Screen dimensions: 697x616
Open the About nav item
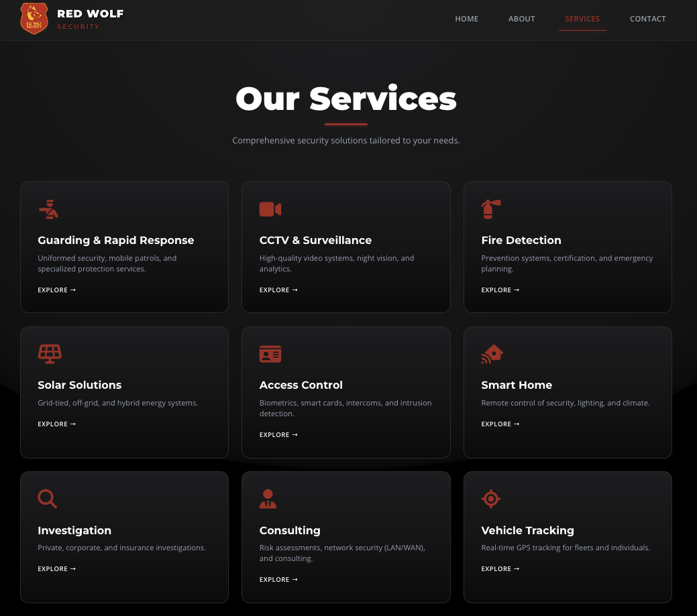click(522, 19)
